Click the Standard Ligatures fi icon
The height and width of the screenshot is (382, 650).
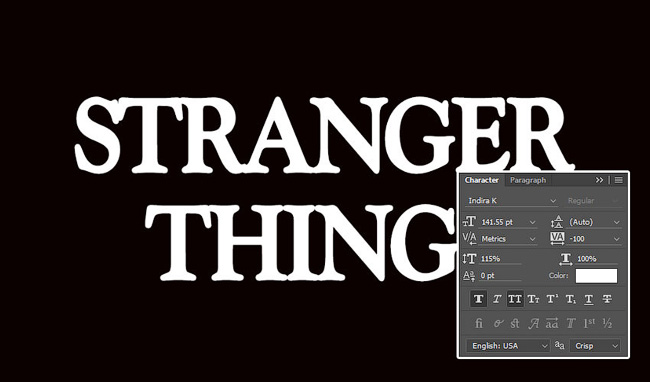coord(479,323)
